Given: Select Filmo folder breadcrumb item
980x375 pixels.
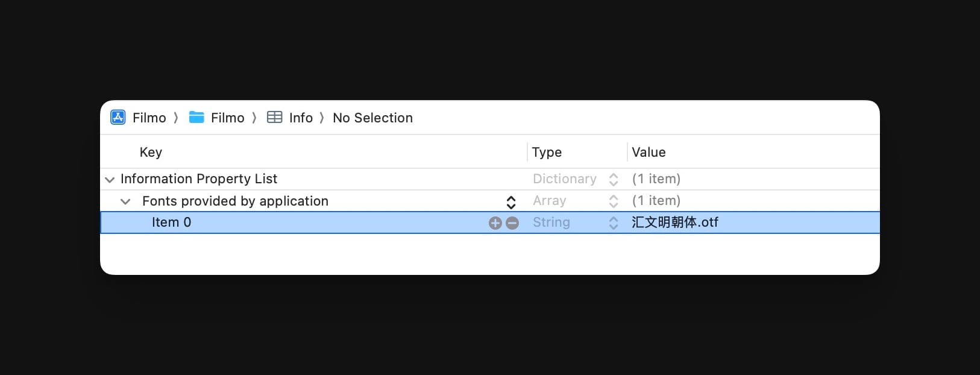Looking at the screenshot, I should pyautogui.click(x=228, y=118).
